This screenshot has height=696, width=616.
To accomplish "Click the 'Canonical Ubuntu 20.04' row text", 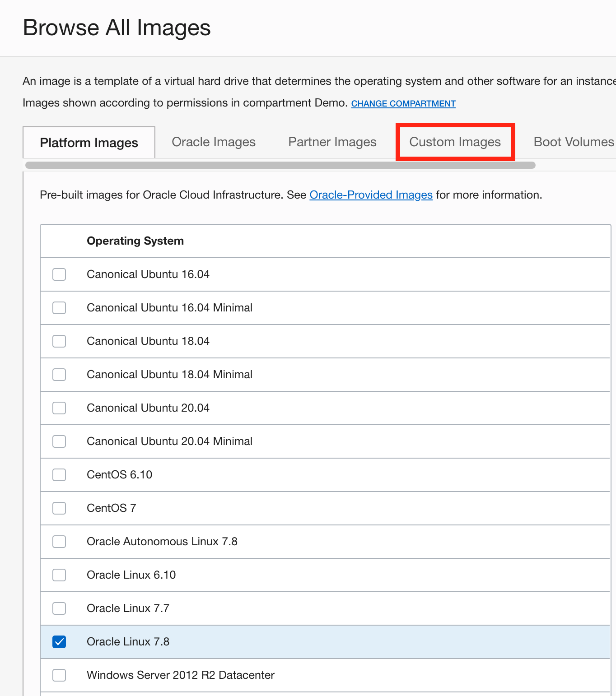I will [x=148, y=408].
